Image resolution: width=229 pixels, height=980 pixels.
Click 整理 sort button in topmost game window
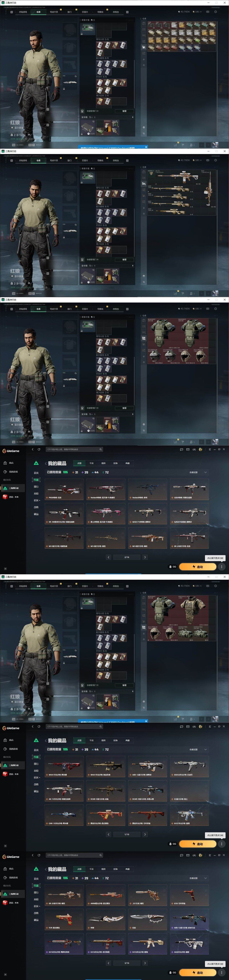coord(124,111)
